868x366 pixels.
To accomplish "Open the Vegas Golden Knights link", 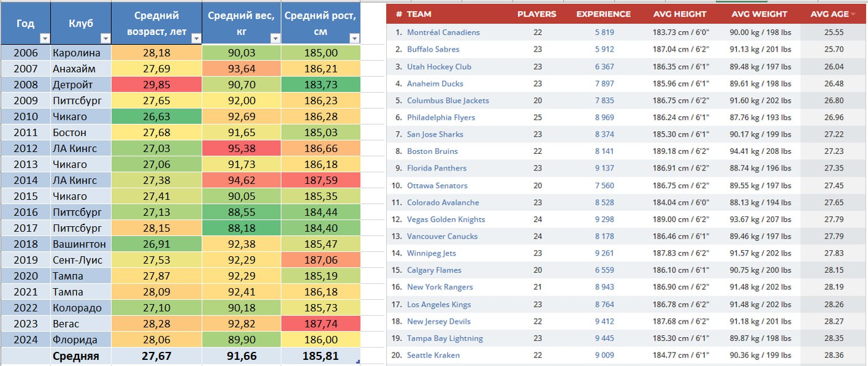I will [x=446, y=219].
